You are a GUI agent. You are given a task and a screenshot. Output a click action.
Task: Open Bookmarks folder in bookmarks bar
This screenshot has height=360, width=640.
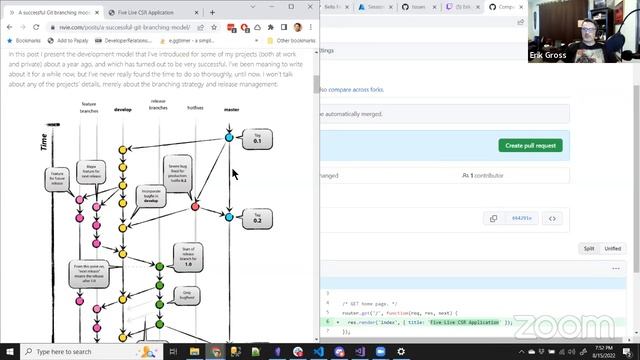24,41
